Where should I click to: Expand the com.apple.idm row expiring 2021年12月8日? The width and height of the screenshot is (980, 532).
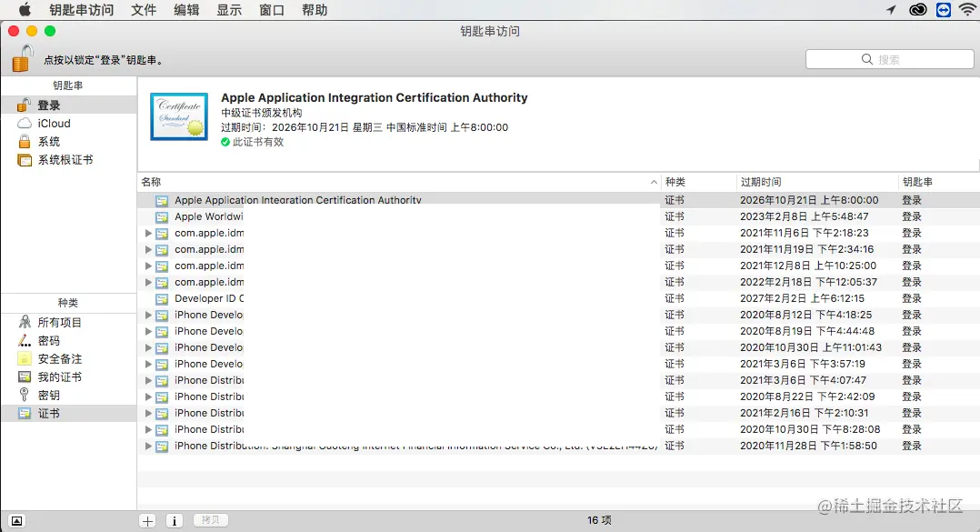click(x=148, y=266)
